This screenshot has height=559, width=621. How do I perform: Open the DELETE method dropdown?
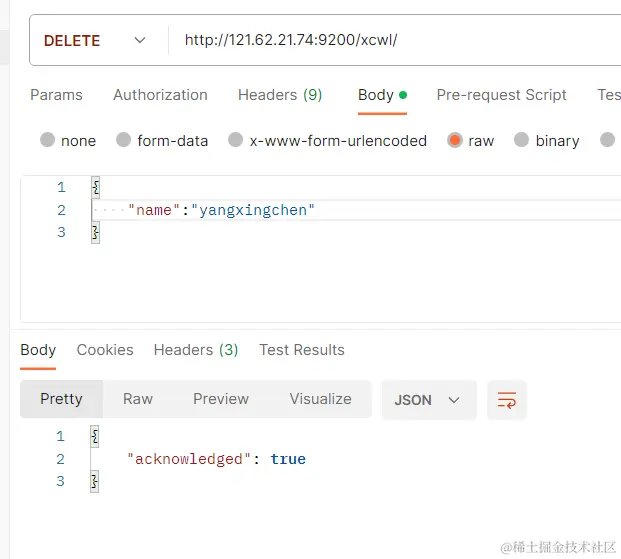point(95,40)
